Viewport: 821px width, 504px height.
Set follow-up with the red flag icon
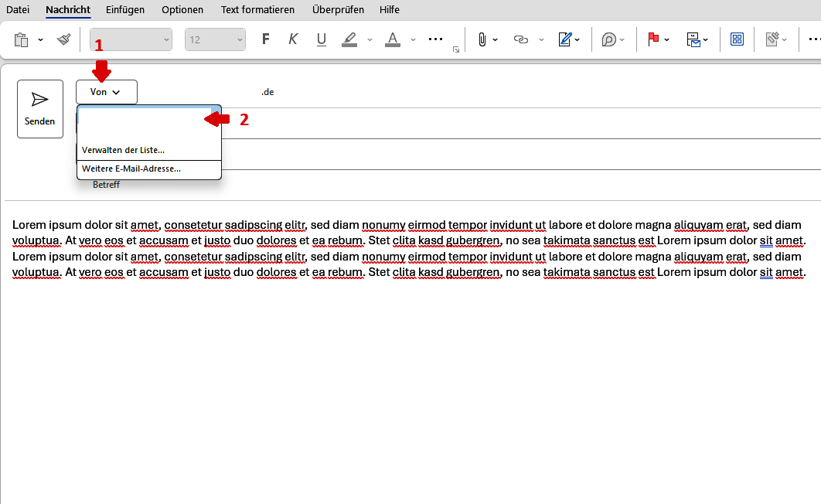(x=654, y=39)
